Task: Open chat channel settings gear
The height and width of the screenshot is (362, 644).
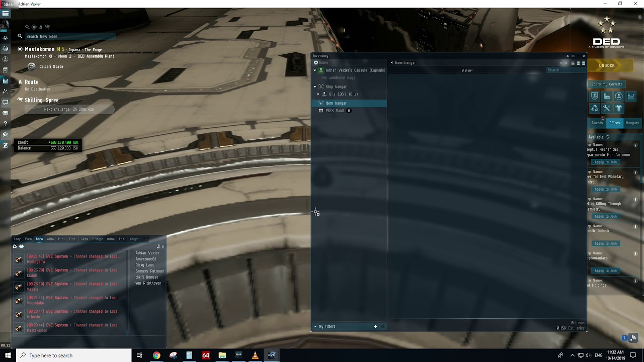Action: (x=15, y=246)
